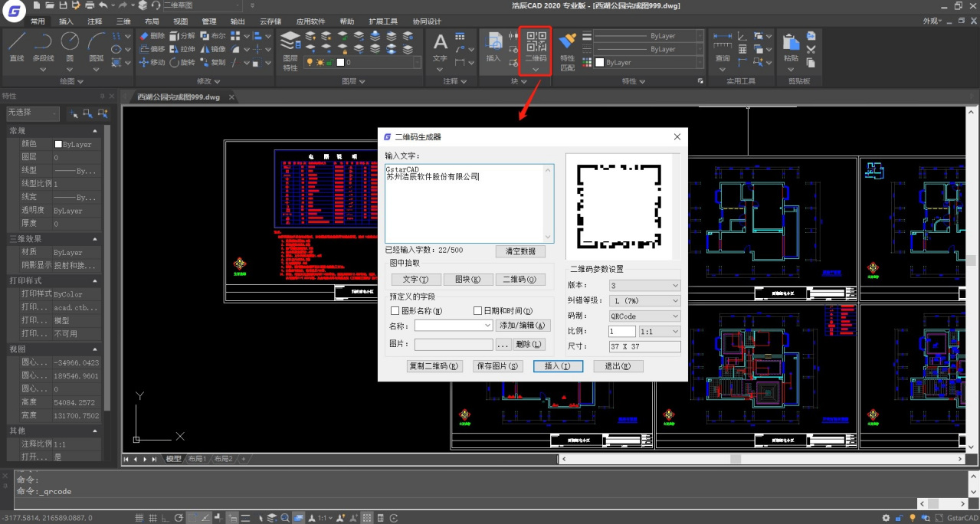Select the Match Properties (特性匹配) tool
The image size is (980, 524).
(x=567, y=44)
